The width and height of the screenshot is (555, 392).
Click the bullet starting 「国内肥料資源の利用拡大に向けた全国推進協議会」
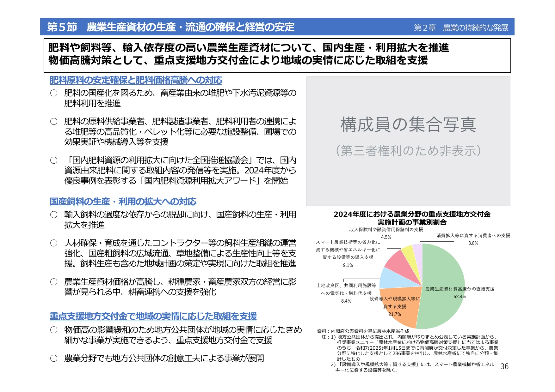[173, 171]
